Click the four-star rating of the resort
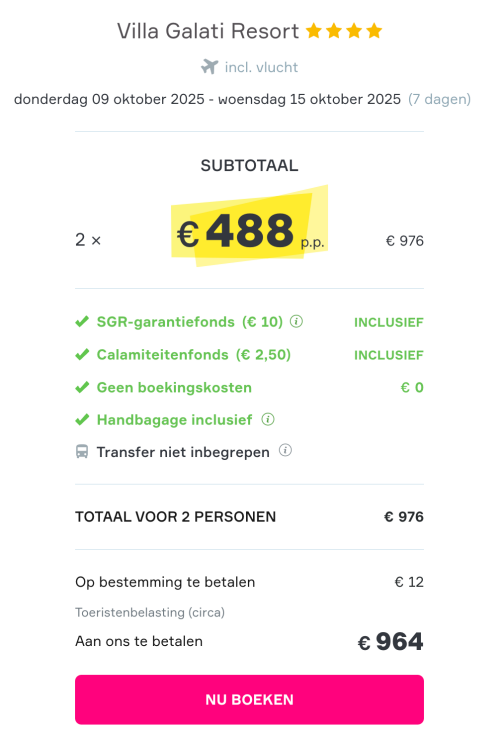The height and width of the screenshot is (738, 500). point(344,31)
